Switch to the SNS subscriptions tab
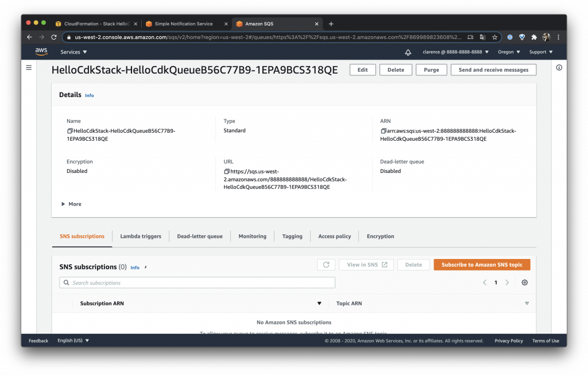This screenshot has height=375, width=588. coord(82,236)
